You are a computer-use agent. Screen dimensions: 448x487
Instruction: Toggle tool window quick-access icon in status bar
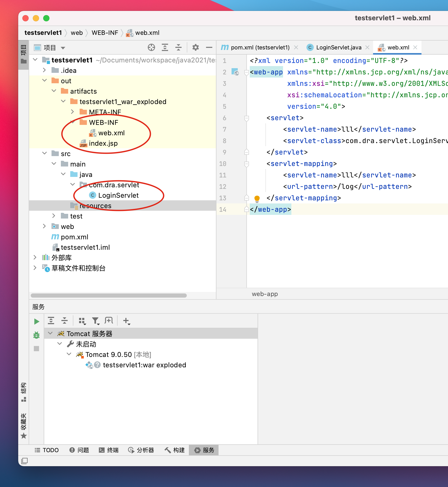[x=24, y=461]
